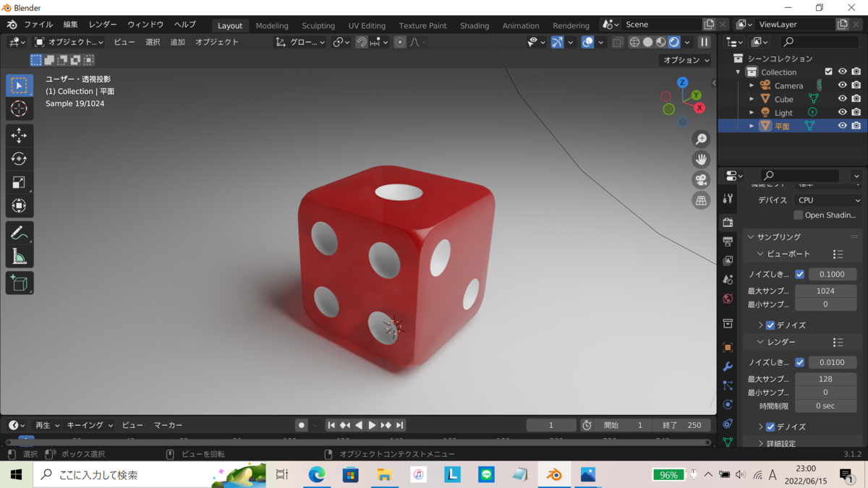Activate the Scale tool
Image resolution: width=868 pixels, height=488 pixels.
click(x=20, y=182)
